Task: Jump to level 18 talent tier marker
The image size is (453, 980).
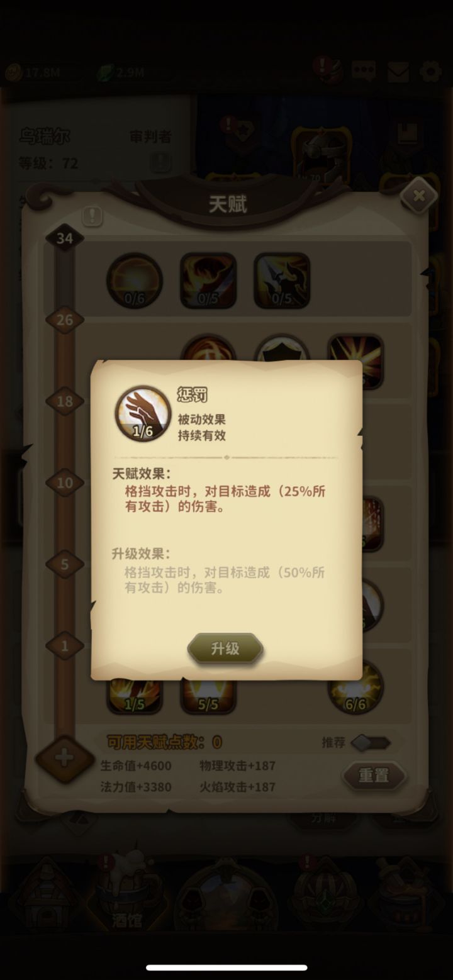Action: 65,401
